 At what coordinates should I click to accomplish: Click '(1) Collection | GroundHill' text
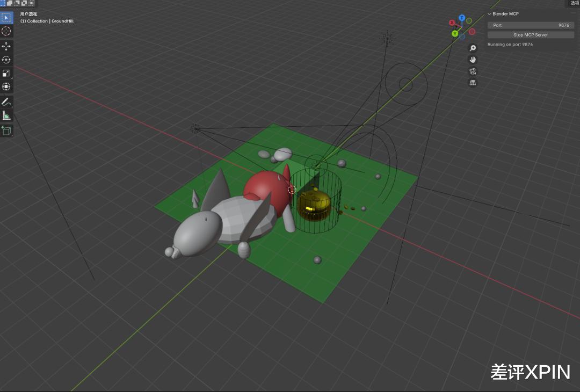(47, 21)
